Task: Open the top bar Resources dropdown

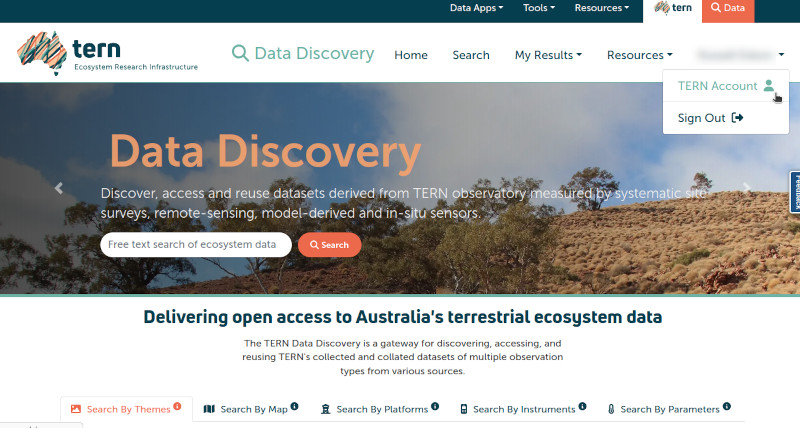Action: (602, 8)
